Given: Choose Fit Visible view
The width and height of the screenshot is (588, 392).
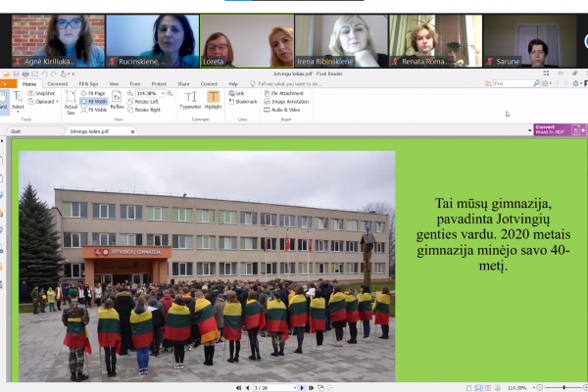Looking at the screenshot, I should (x=94, y=110).
